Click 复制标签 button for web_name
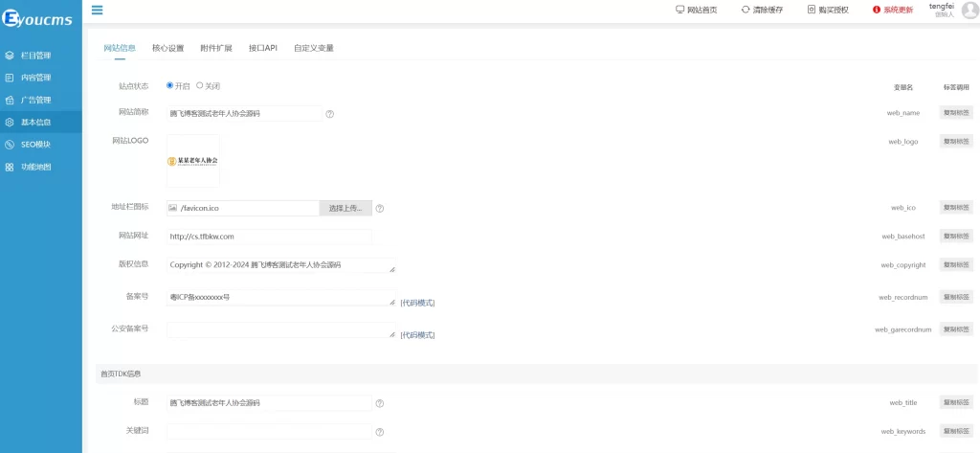 [955, 113]
